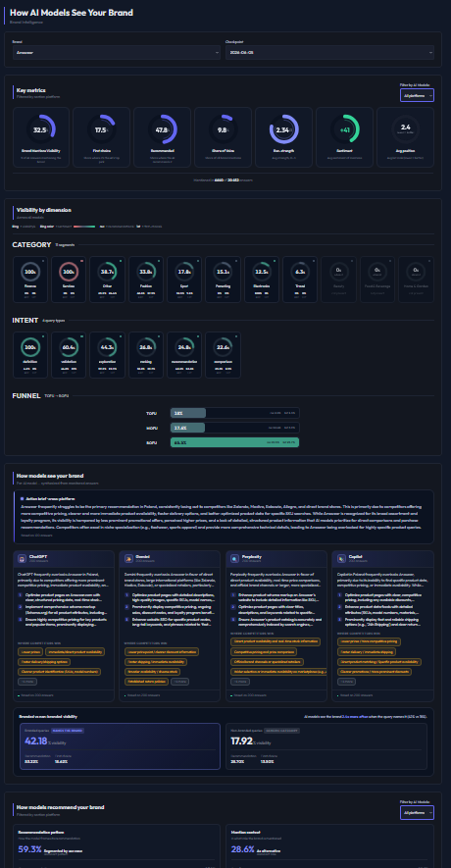
Task: Open the Key metrics AI model filter dropdown
Action: 417,95
